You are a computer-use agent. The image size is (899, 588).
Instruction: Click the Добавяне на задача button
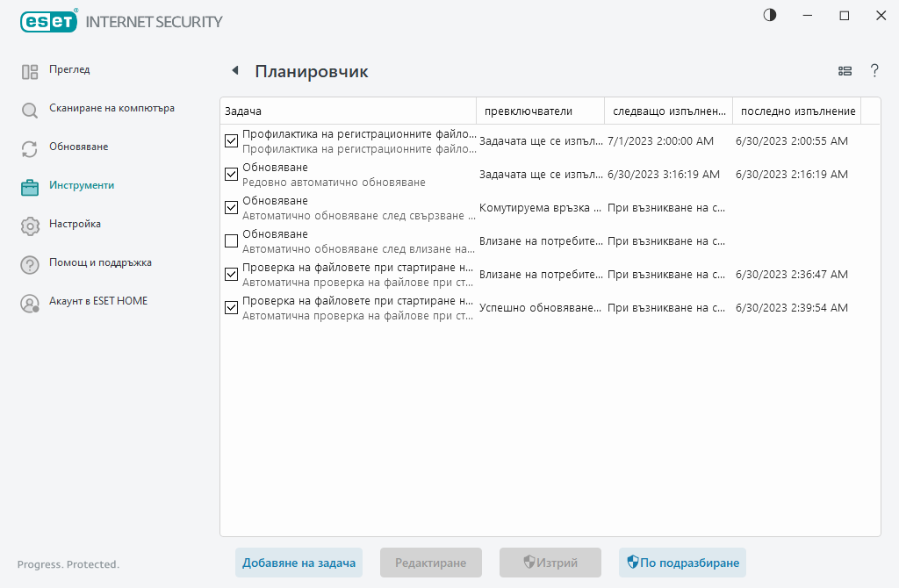tap(298, 563)
